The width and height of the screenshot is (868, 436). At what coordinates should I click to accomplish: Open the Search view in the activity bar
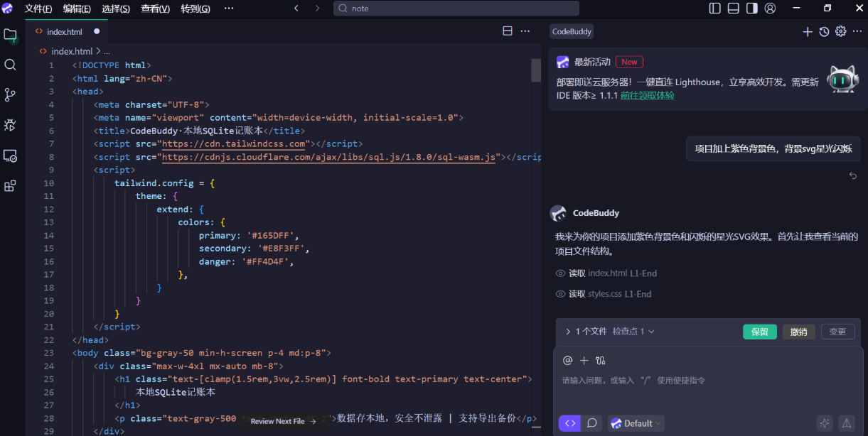(10, 65)
